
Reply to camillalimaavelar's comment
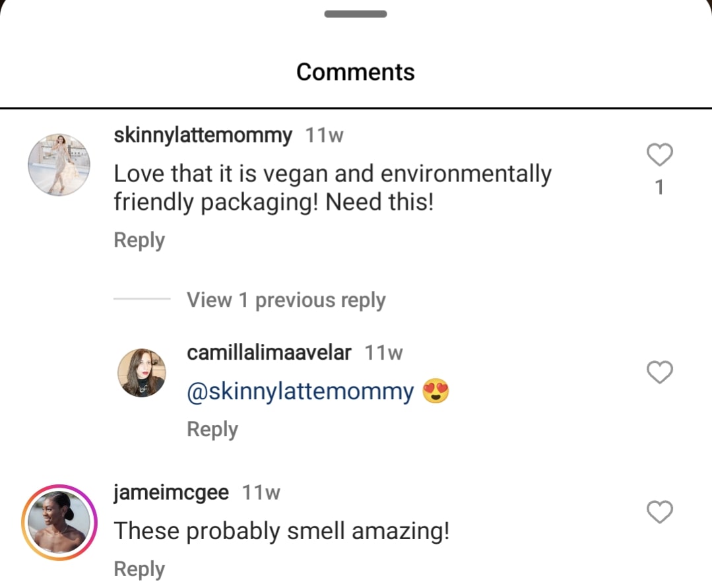tap(212, 429)
